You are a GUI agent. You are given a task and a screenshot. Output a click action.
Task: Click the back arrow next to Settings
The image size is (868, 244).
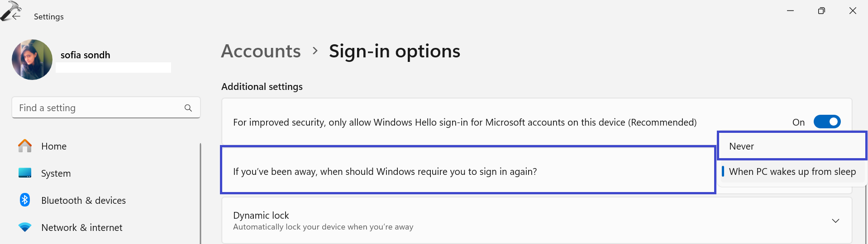click(17, 16)
